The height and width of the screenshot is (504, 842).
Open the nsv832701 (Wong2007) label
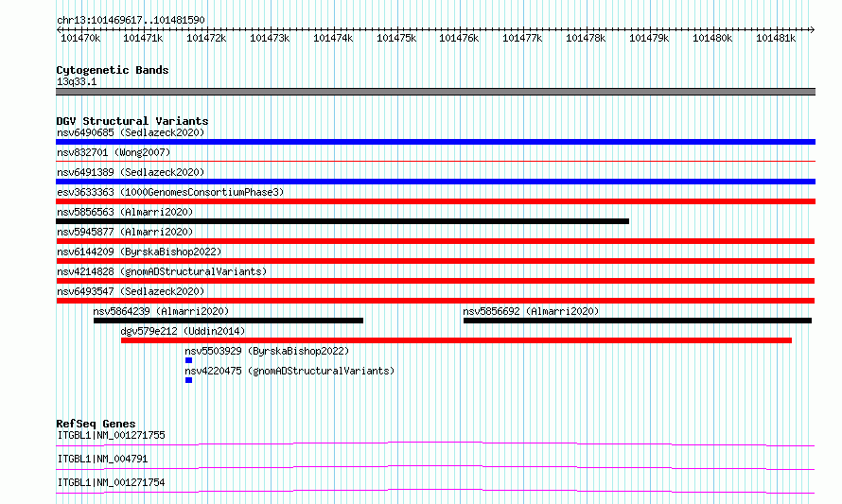114,152
